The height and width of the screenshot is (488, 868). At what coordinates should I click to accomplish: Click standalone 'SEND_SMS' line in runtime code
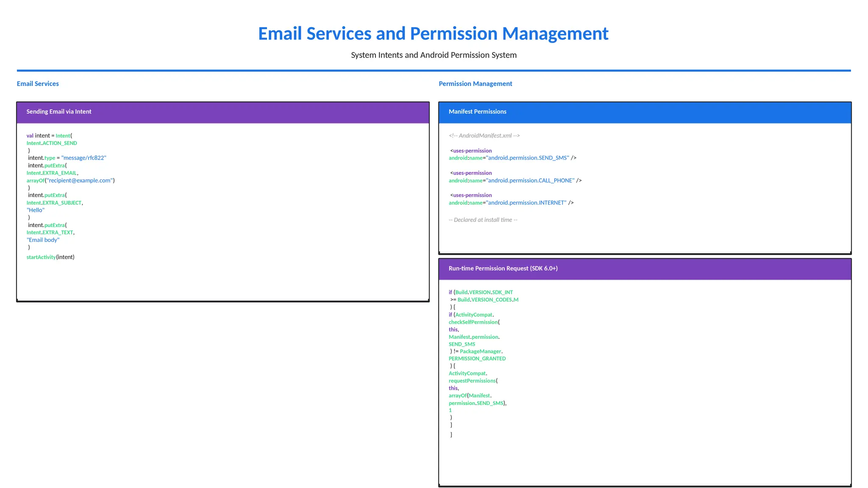(462, 344)
